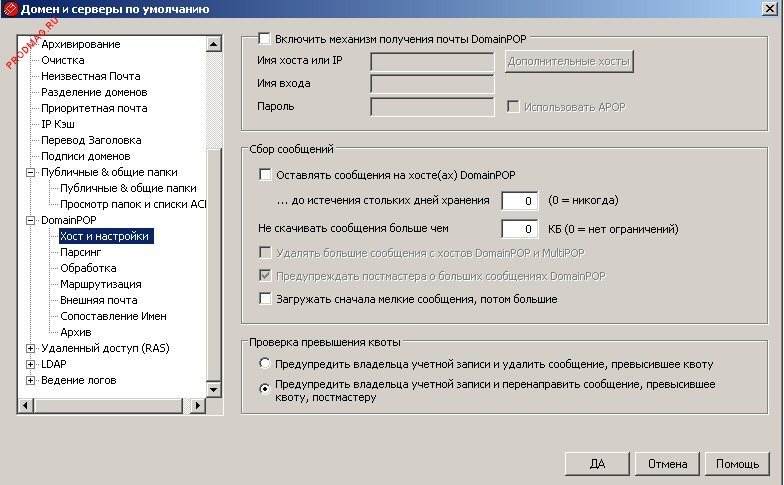Check 'Оставлять сообщения на хосте' option
Image resolution: width=784 pixels, height=485 pixels.
(x=265, y=174)
